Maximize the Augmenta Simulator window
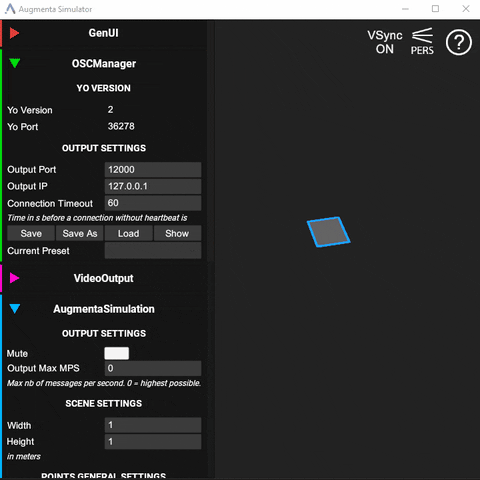This screenshot has width=480, height=480. coord(435,9)
